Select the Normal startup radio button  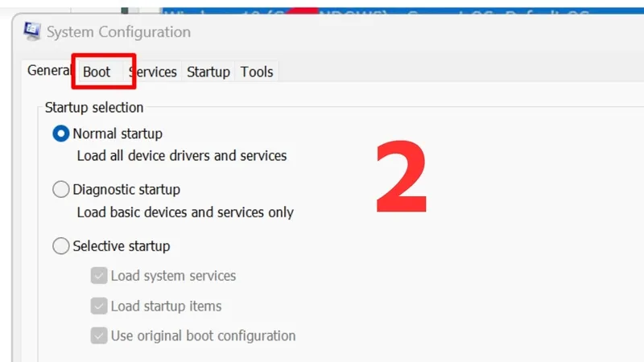coord(61,134)
